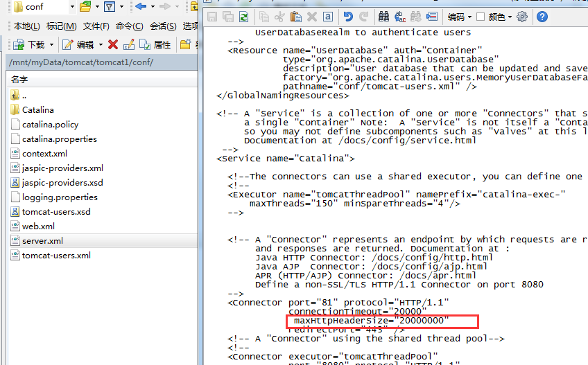Click the Cut scissors icon
Viewport: 588px width, 365px height.
tap(279, 17)
